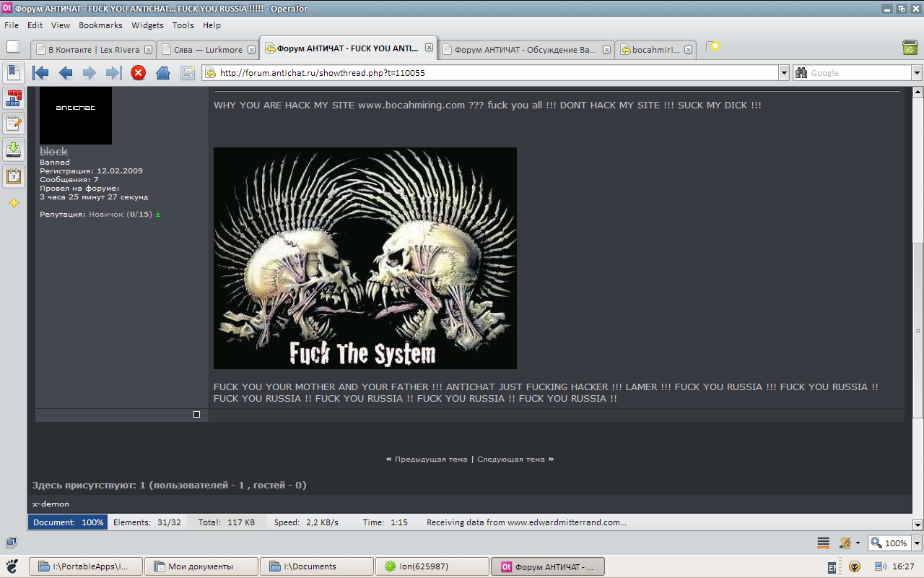Open the Transfers sidebar panel

14,150
